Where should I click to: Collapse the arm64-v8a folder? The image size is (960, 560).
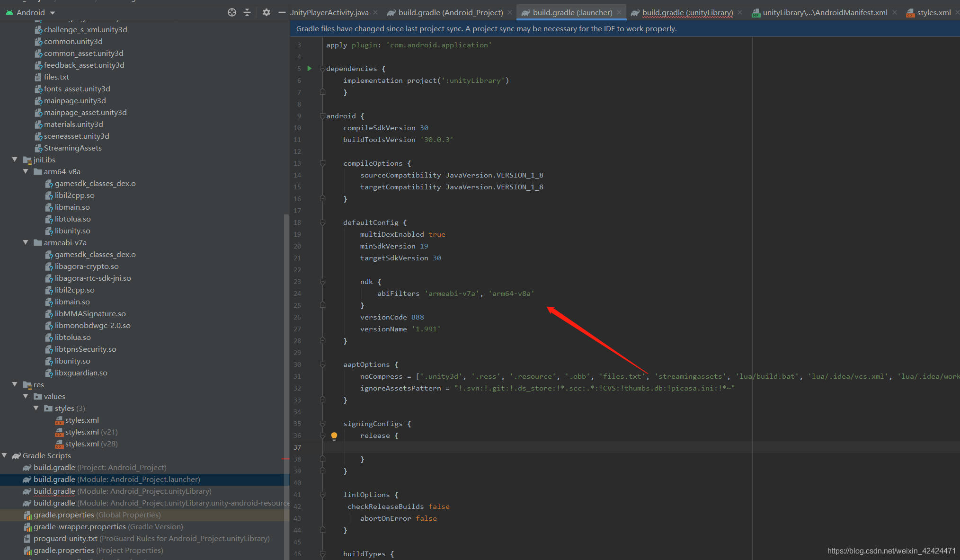click(26, 172)
